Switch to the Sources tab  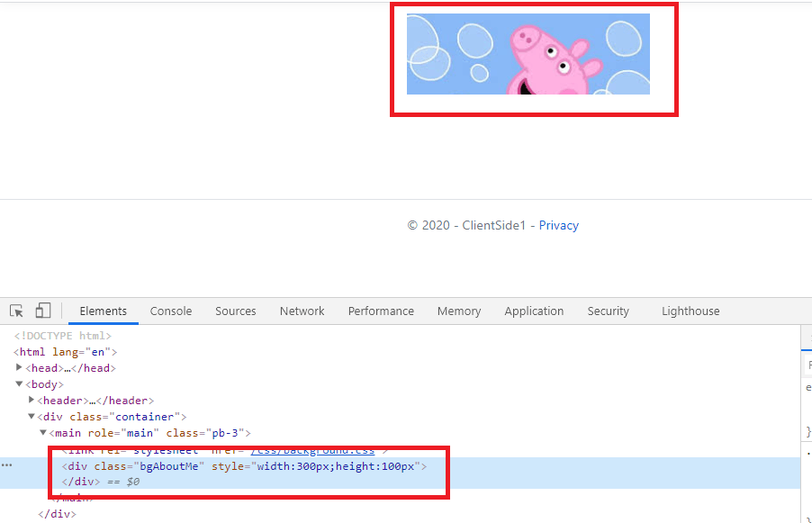point(236,311)
